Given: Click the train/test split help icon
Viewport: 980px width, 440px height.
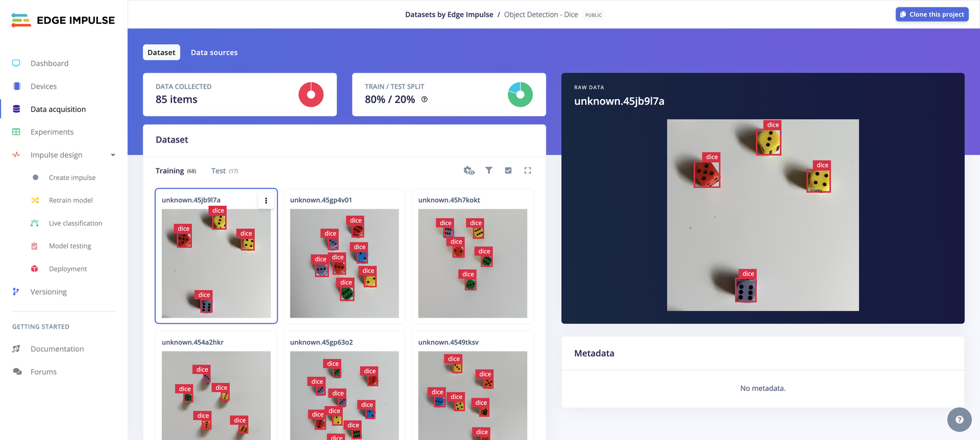Looking at the screenshot, I should coord(424,99).
